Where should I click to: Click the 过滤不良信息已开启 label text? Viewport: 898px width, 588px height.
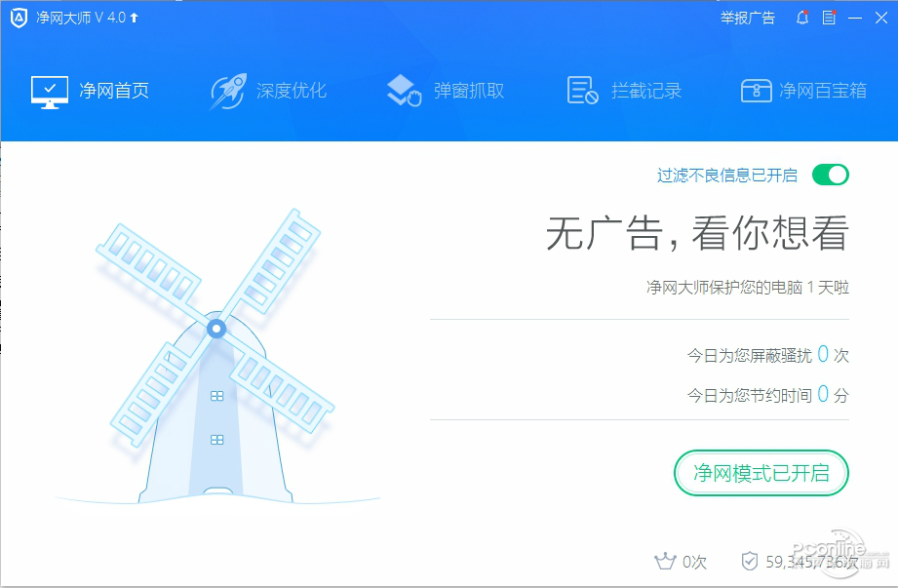pyautogui.click(x=727, y=176)
